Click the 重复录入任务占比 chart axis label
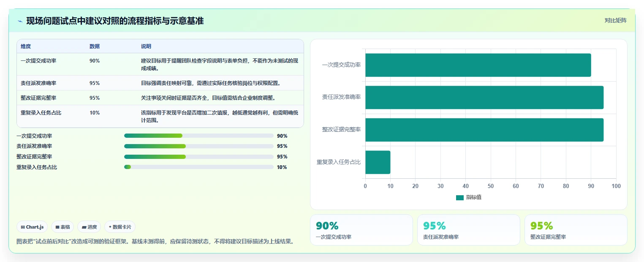644x262 pixels. click(x=339, y=162)
